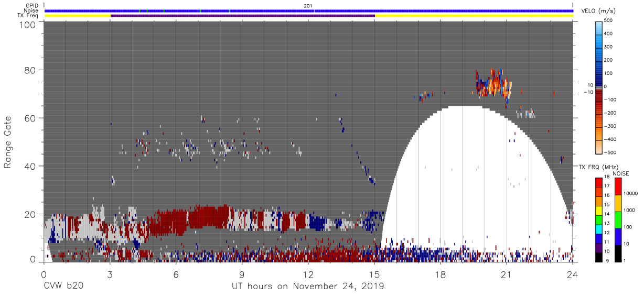644x297 pixels.
Task: Click the Noise row label at top left
Action: pyautogui.click(x=31, y=10)
